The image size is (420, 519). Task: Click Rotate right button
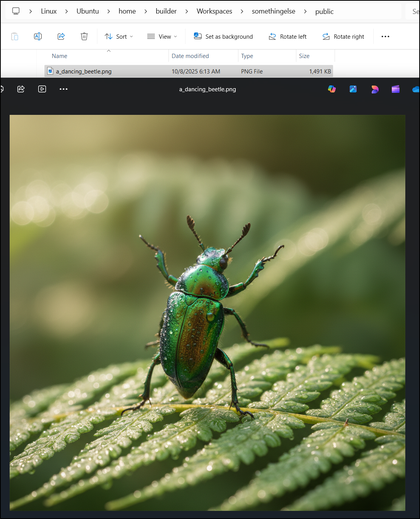(x=343, y=36)
